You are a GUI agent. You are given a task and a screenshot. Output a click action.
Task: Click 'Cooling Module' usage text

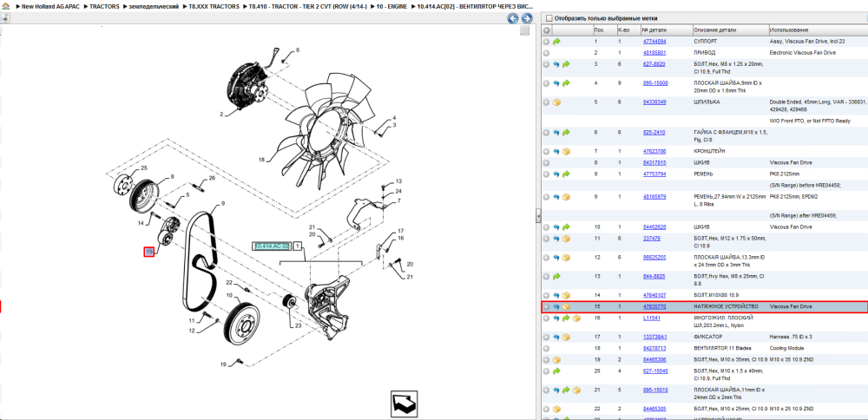pyautogui.click(x=786, y=349)
